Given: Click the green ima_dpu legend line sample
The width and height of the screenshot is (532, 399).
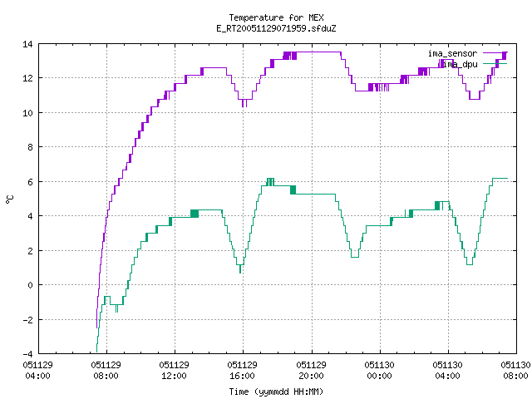Looking at the screenshot, I should 495,64.
